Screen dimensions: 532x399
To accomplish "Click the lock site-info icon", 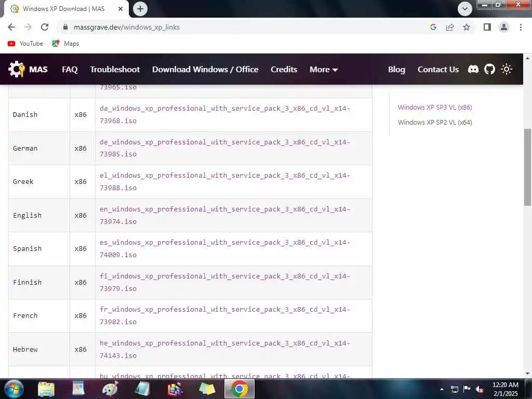I will coord(65,27).
